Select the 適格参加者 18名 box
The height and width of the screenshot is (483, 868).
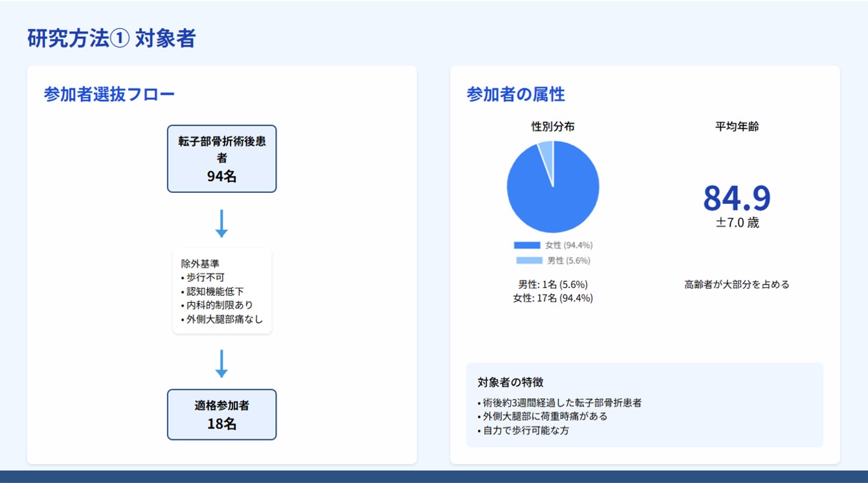click(221, 414)
